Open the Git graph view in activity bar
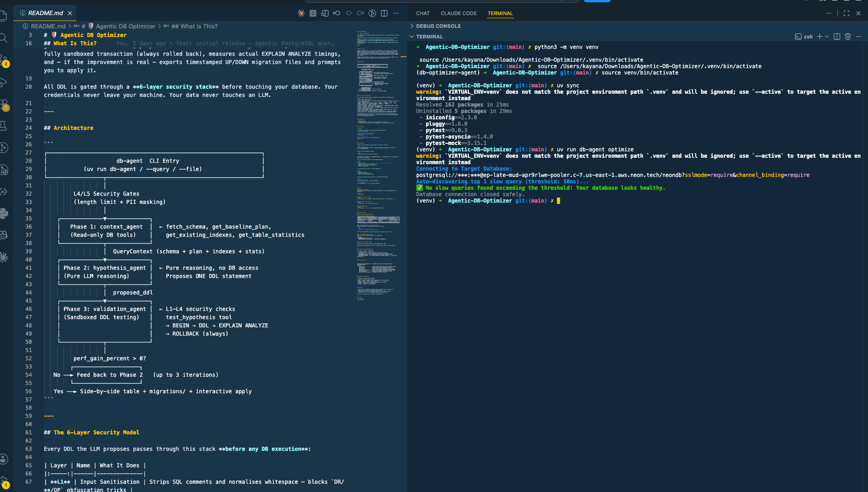 (x=4, y=148)
